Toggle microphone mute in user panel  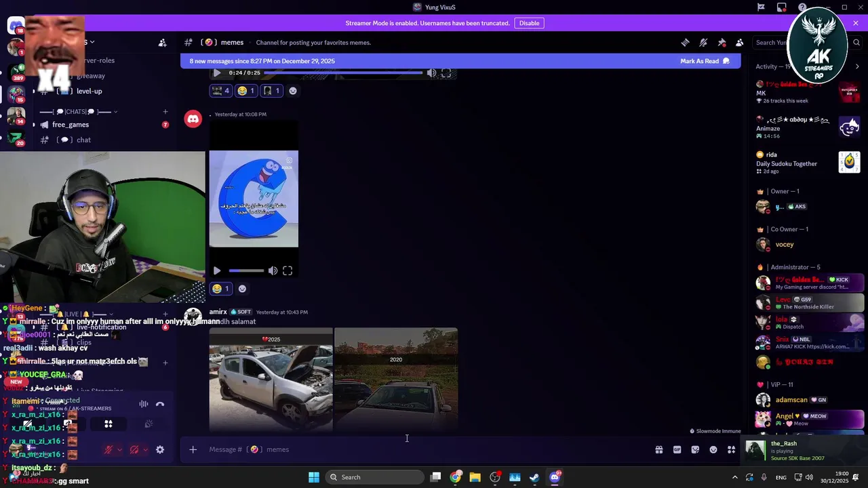(108, 449)
